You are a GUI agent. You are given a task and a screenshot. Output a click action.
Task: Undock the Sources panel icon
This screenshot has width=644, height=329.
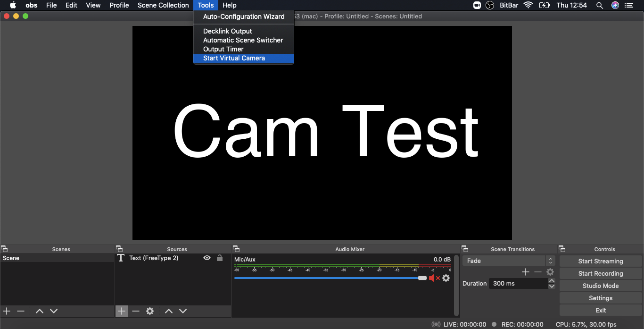point(119,249)
